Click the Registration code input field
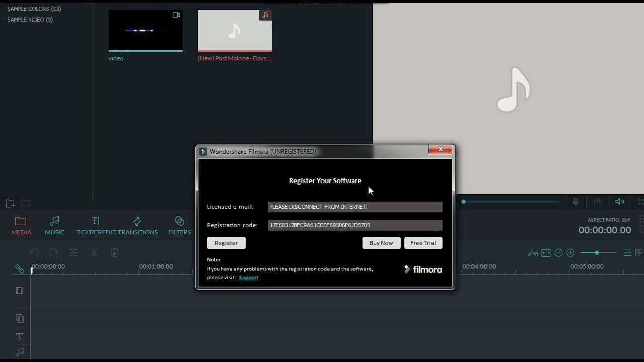 (x=355, y=225)
